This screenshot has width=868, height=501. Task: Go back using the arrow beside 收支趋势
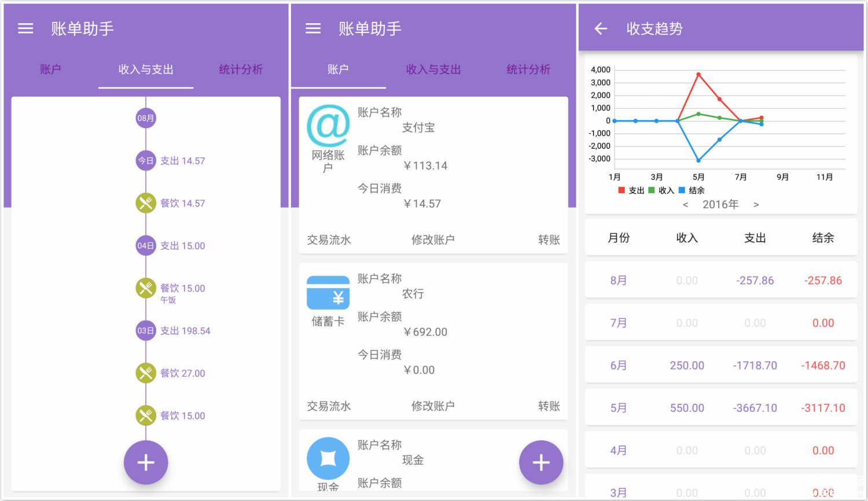click(601, 28)
